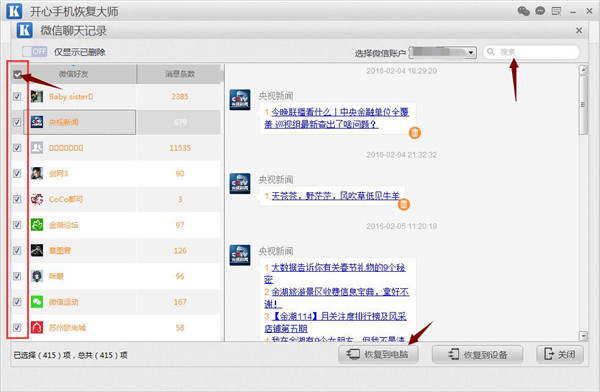
Task: Select 央视新闻 avatar in friend list
Action: coord(37,122)
